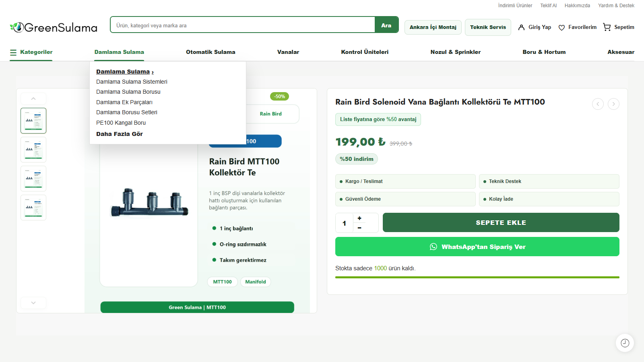Click Teknik Servis button
The width and height of the screenshot is (644, 362).
pyautogui.click(x=488, y=27)
